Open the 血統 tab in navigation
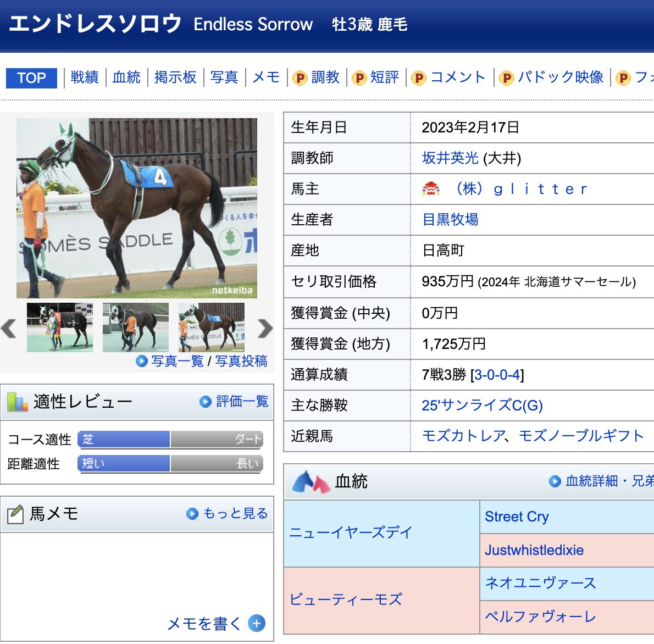654x644 pixels. 126,77
